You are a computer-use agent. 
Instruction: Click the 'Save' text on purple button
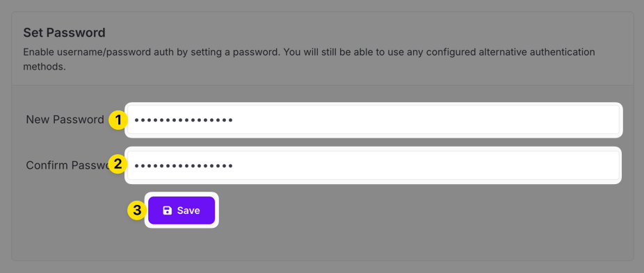188,210
